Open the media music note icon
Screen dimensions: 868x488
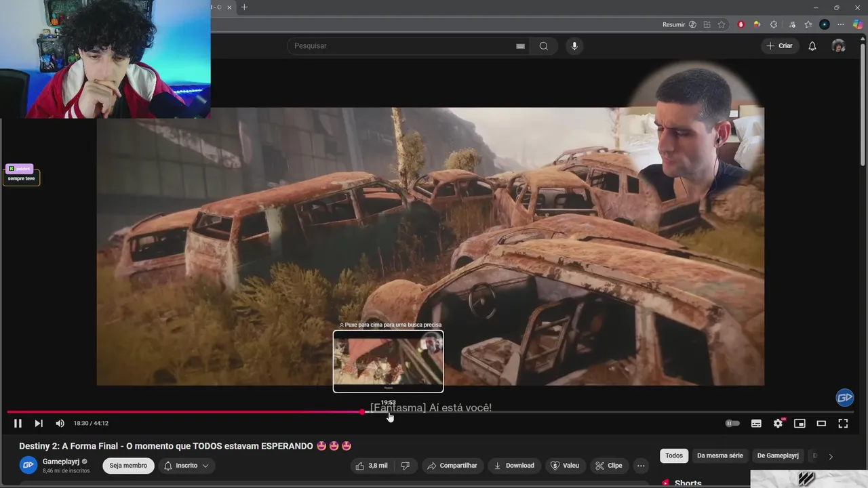792,24
